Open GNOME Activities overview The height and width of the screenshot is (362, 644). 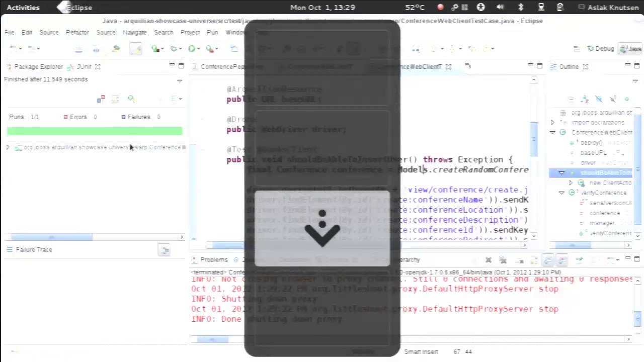(x=23, y=8)
